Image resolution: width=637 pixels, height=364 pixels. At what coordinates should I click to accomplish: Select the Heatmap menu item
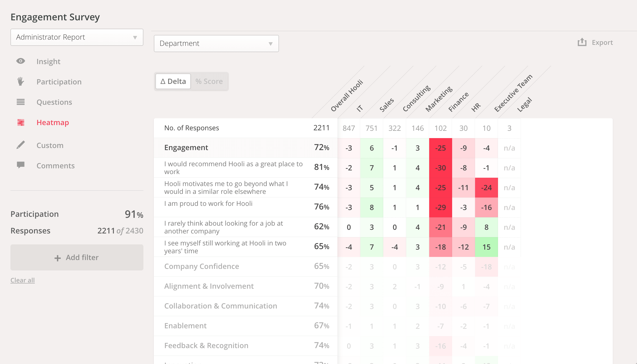click(52, 122)
